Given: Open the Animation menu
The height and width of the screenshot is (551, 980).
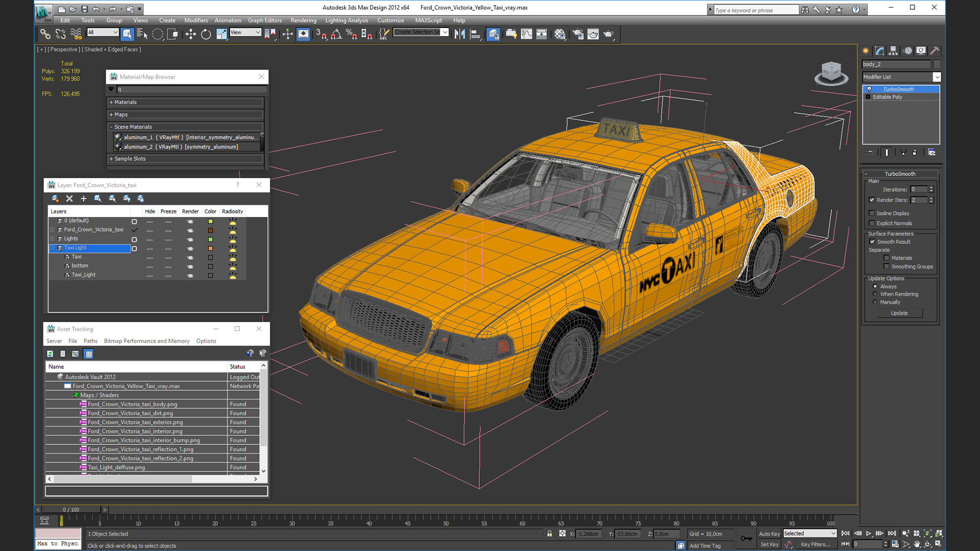Looking at the screenshot, I should tap(228, 20).
